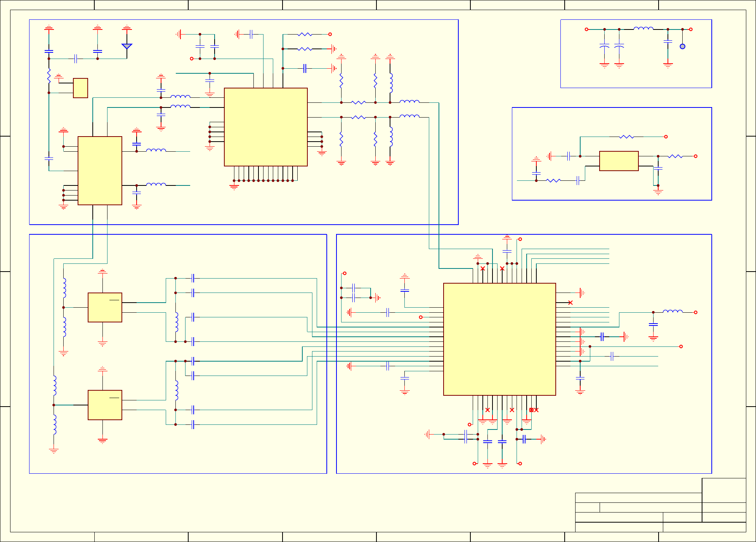Viewport: 756px width, 542px height.
Task: Select the rectangular IC in middle-right block
Action: (619, 161)
